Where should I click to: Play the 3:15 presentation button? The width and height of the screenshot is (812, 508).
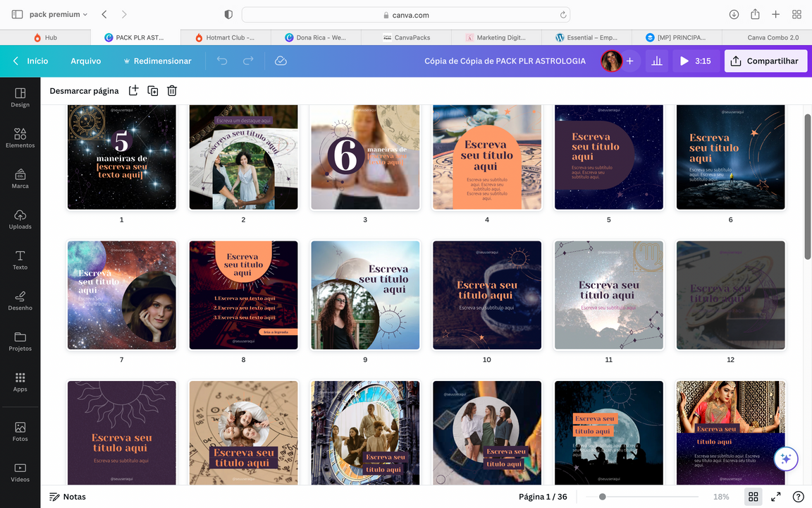point(695,61)
